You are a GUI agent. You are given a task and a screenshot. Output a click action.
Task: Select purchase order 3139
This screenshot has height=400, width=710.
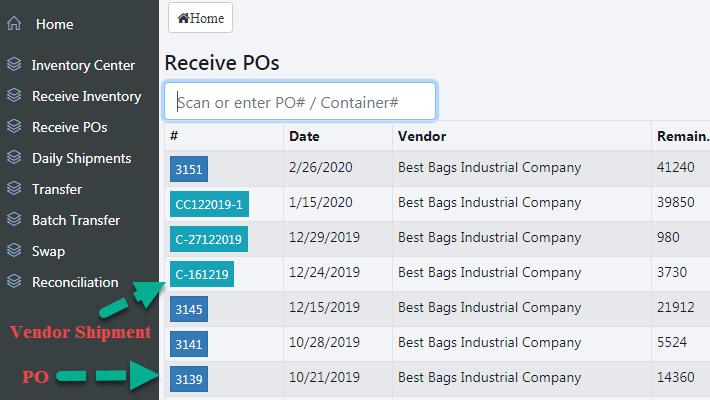pos(189,380)
